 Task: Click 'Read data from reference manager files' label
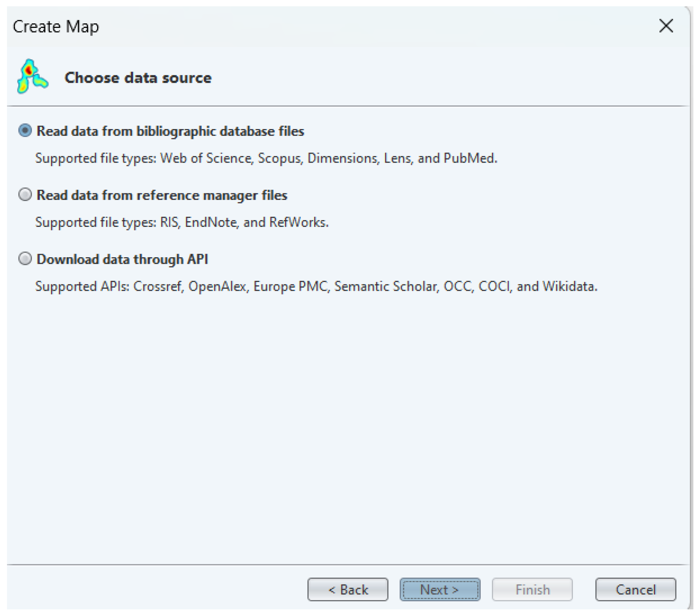coord(162,195)
